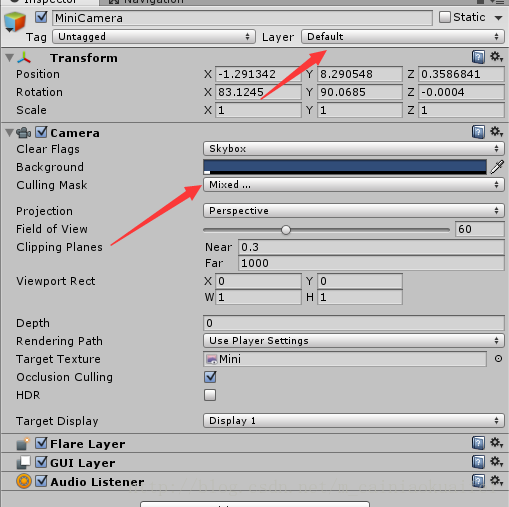This screenshot has height=507, width=509.
Task: Open Audio Listener gear settings menu
Action: coord(496,481)
